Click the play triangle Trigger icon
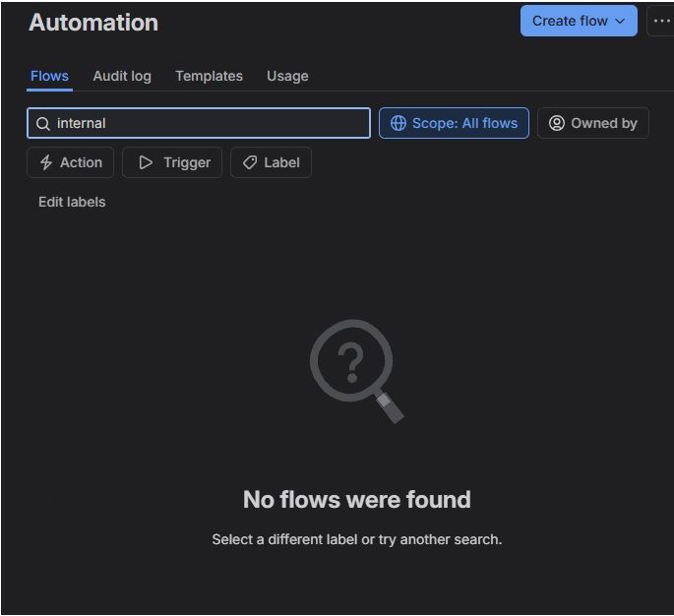Viewport: 674px width, 616px height. 146,162
